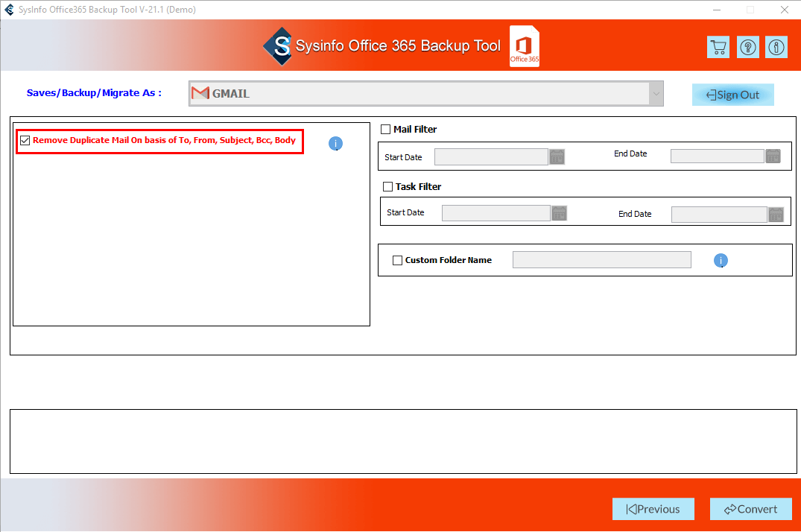Screen dimensions: 801x532
Task: Close the SysInfo Backup Tool window
Action: (784, 10)
